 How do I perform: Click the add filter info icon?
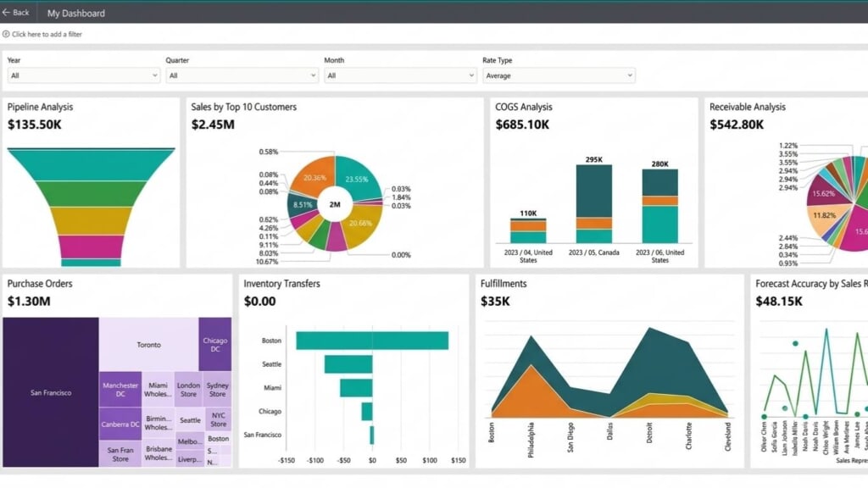coord(6,34)
